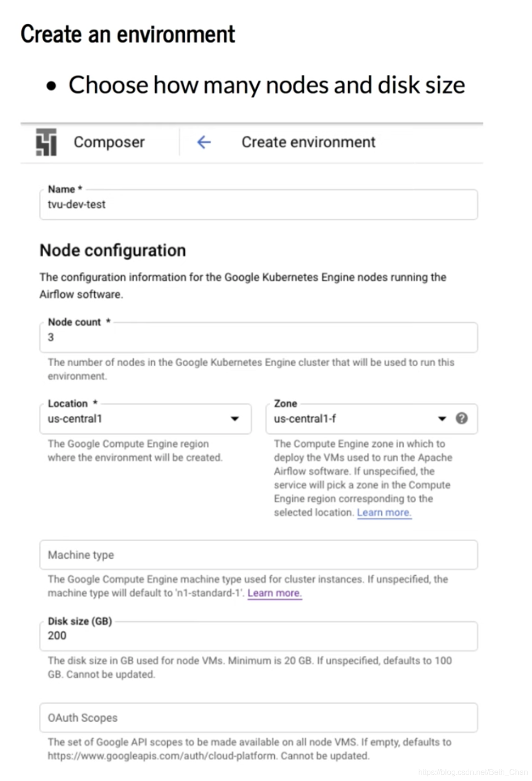Image resolution: width=532 pixels, height=781 pixels.
Task: Click the 'Create an environment' slide title
Action: point(128,35)
